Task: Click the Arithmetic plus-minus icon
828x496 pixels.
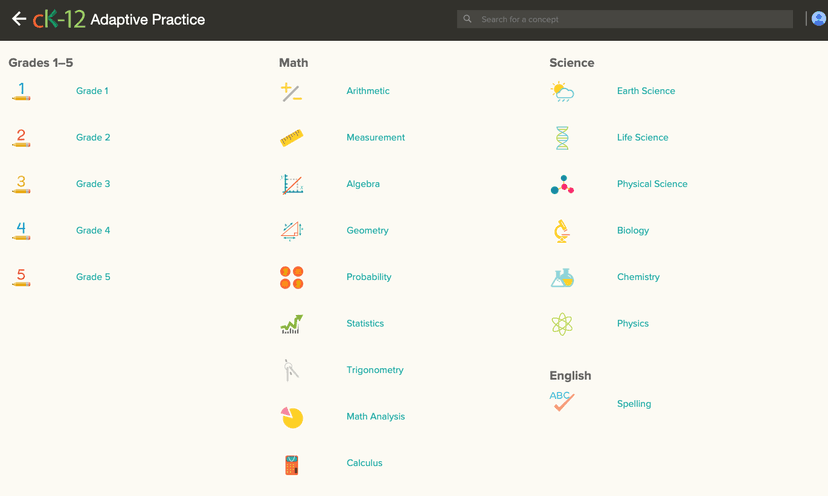Action: tap(291, 92)
